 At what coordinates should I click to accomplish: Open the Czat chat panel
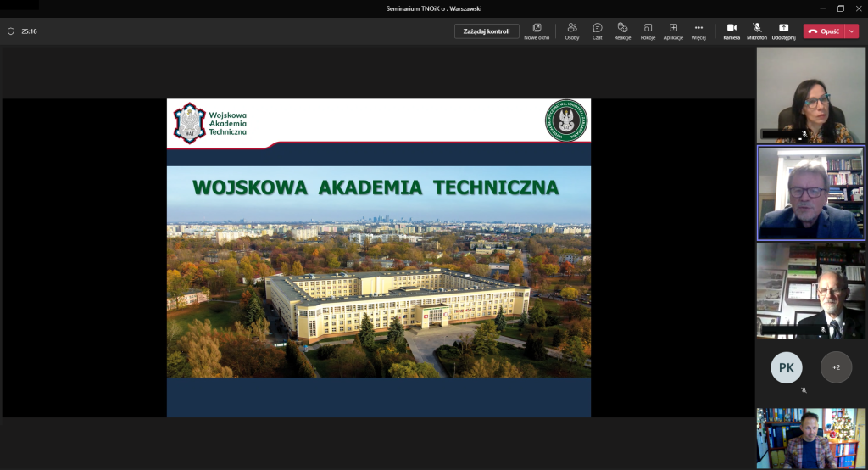[598, 31]
